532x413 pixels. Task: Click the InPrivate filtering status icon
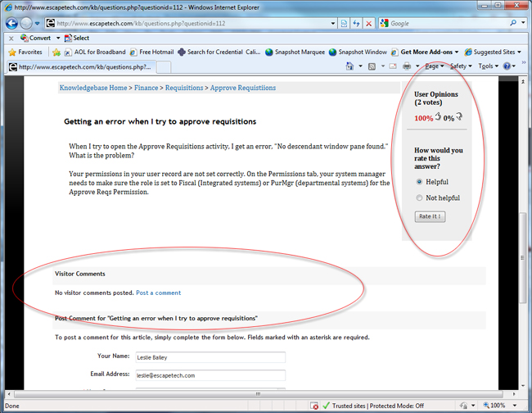(463, 406)
